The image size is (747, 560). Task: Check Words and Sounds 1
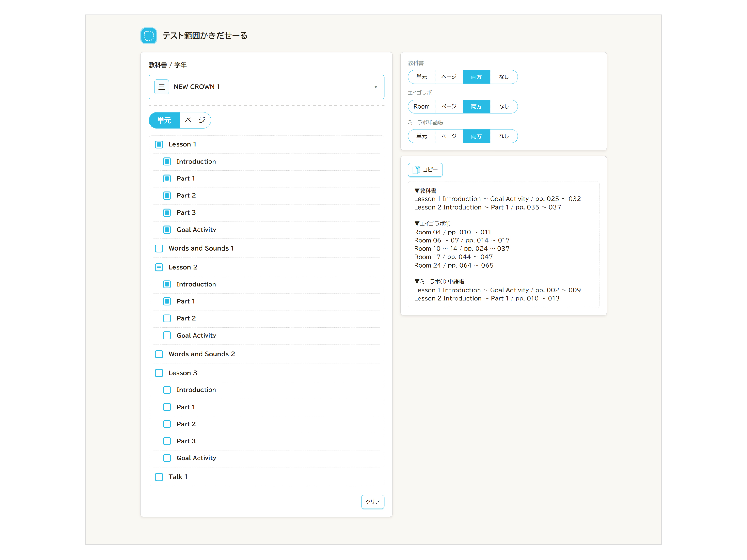pos(159,249)
